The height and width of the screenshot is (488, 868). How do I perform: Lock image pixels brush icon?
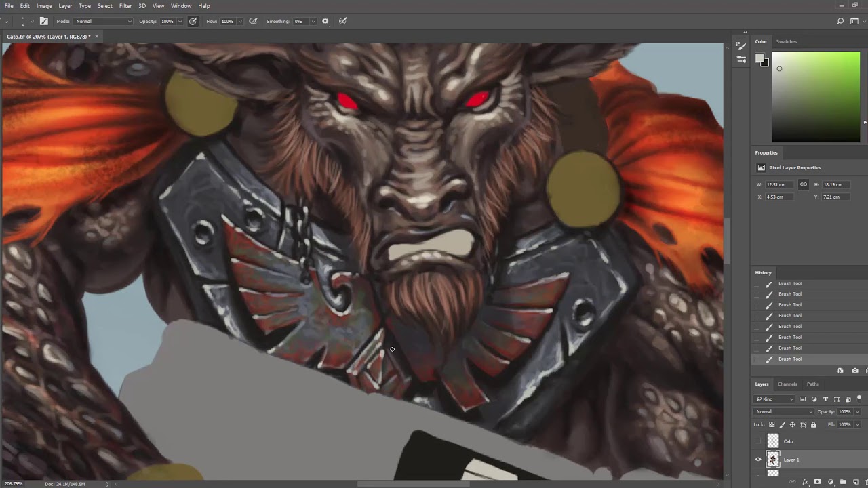(x=783, y=425)
